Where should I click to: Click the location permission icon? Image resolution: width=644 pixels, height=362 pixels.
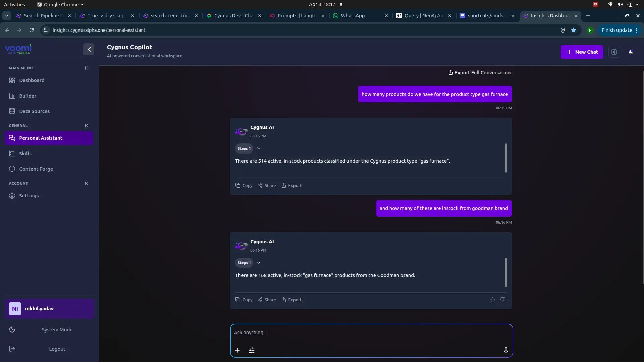[x=563, y=30]
